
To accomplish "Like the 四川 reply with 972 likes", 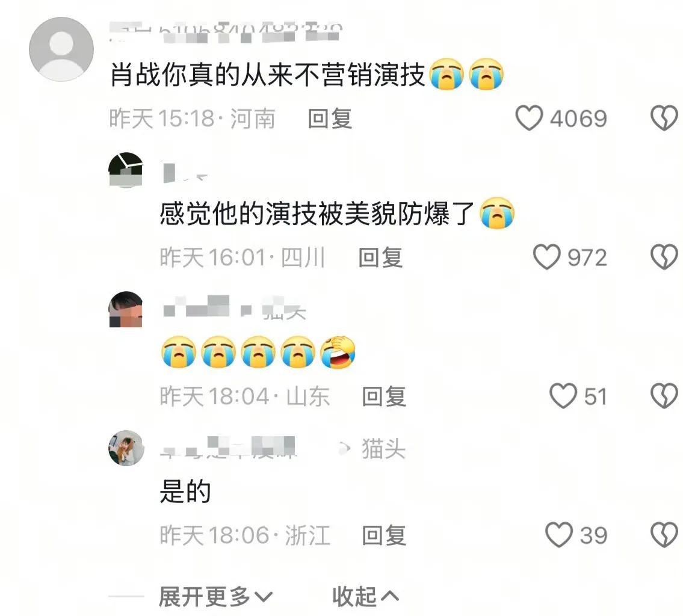I will tap(546, 257).
